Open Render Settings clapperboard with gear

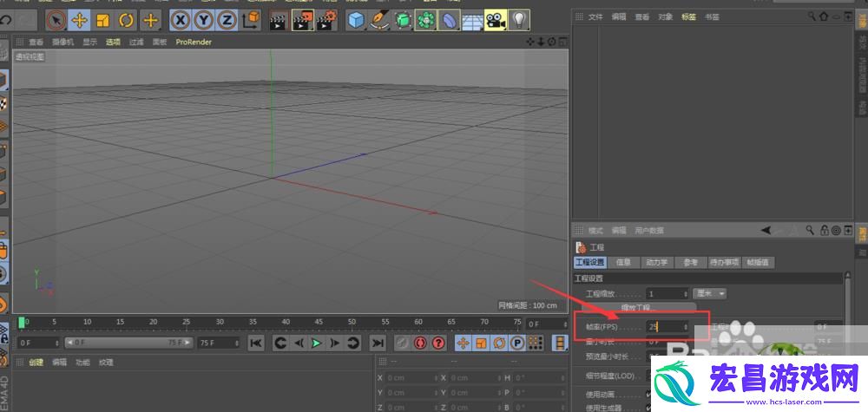[327, 21]
